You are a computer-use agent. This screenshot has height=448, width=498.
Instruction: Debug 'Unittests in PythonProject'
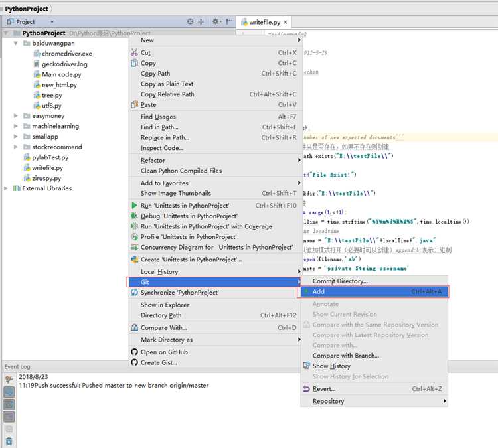tap(215, 216)
